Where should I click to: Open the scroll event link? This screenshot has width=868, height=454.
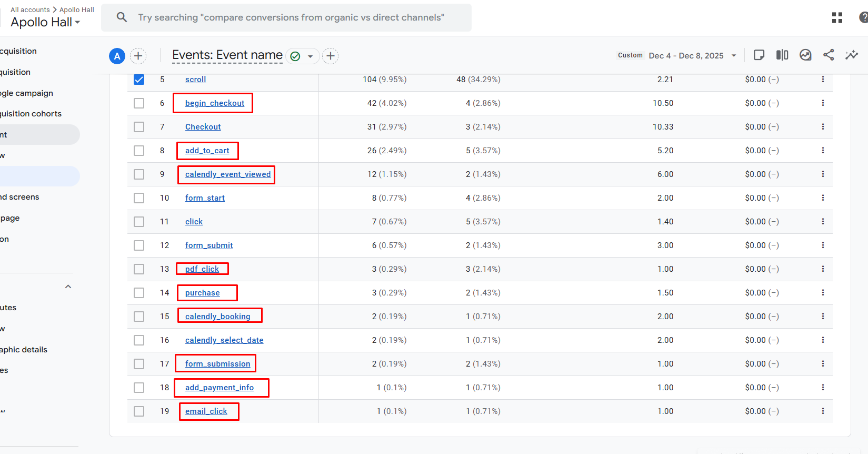195,80
